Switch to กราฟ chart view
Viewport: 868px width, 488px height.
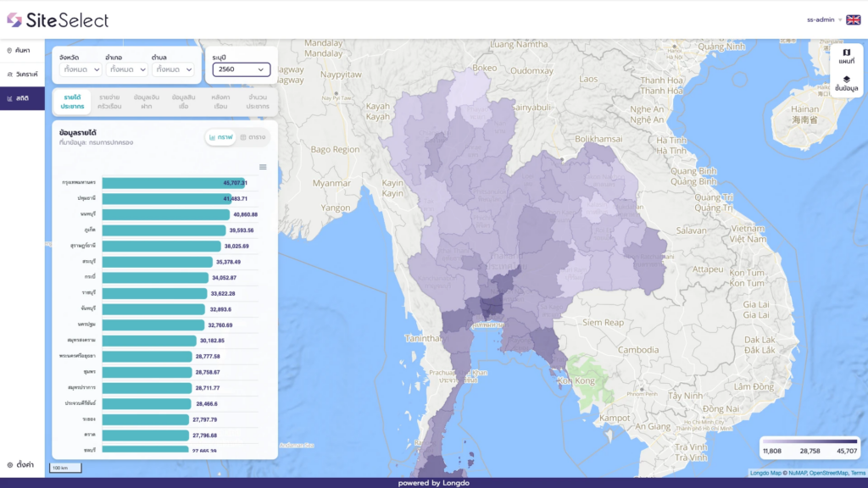(x=220, y=137)
